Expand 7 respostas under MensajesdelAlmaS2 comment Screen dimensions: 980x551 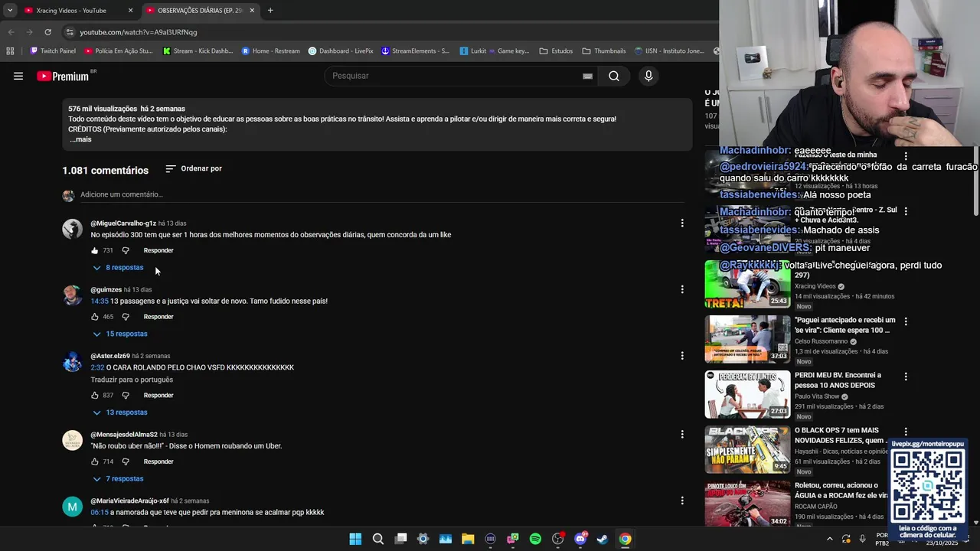click(118, 479)
